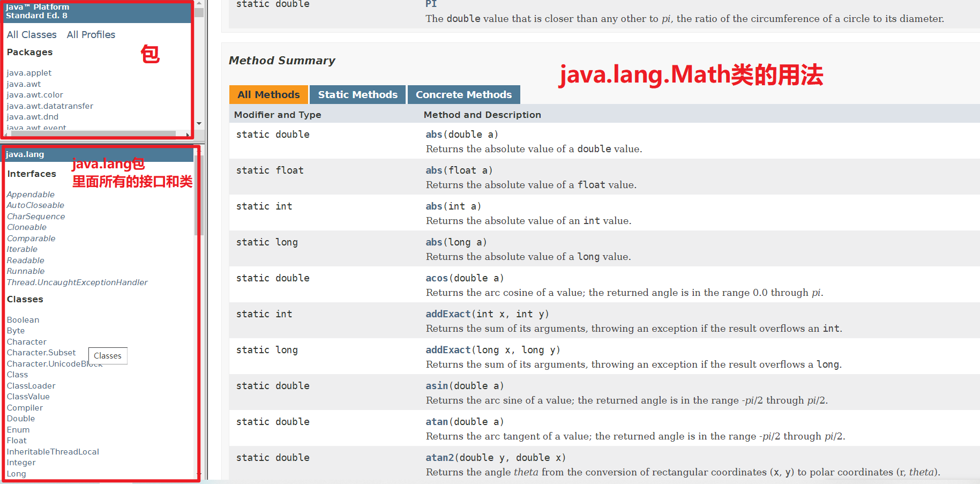
Task: Open Thread.UncaughtExceptionHandler interface
Action: coord(77,282)
